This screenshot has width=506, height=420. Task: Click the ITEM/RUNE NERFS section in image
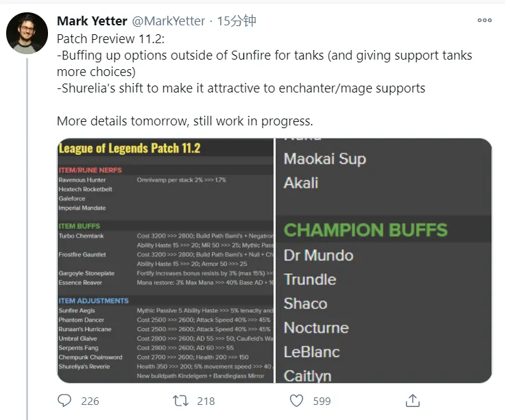click(x=90, y=170)
